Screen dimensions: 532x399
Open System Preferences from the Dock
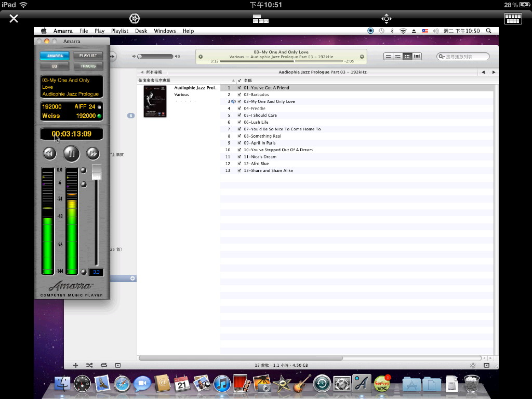click(x=342, y=384)
